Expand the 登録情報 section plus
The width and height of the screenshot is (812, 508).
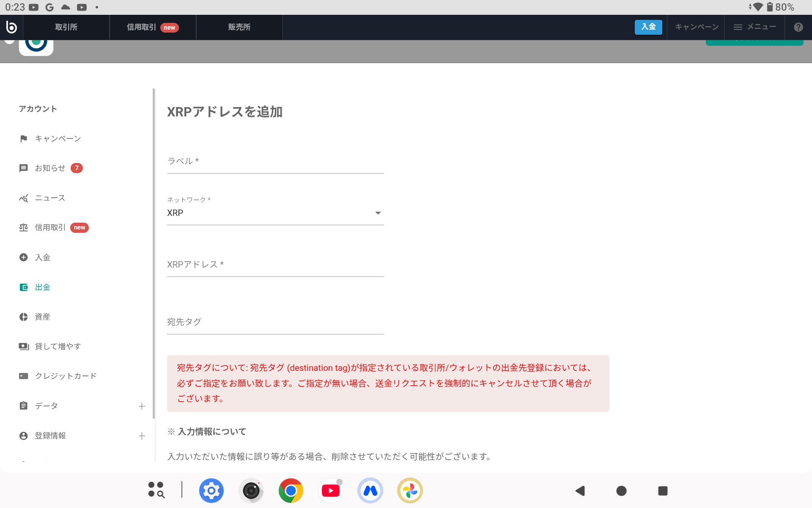coord(142,436)
